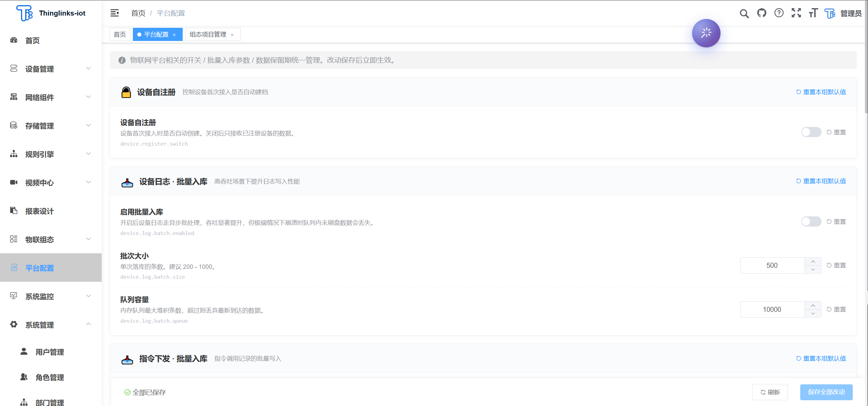
Task: Decrease 队列容量 with down arrow
Action: pyautogui.click(x=813, y=314)
